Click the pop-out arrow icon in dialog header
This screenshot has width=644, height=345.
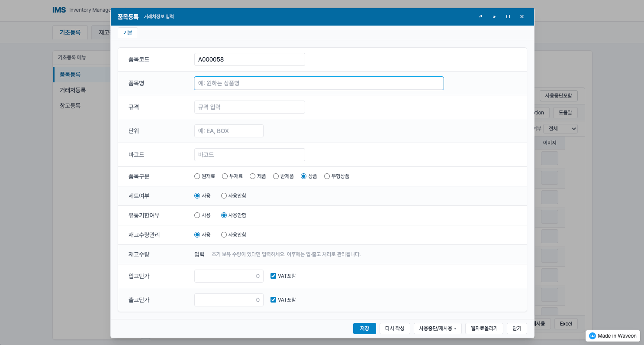[x=480, y=16]
